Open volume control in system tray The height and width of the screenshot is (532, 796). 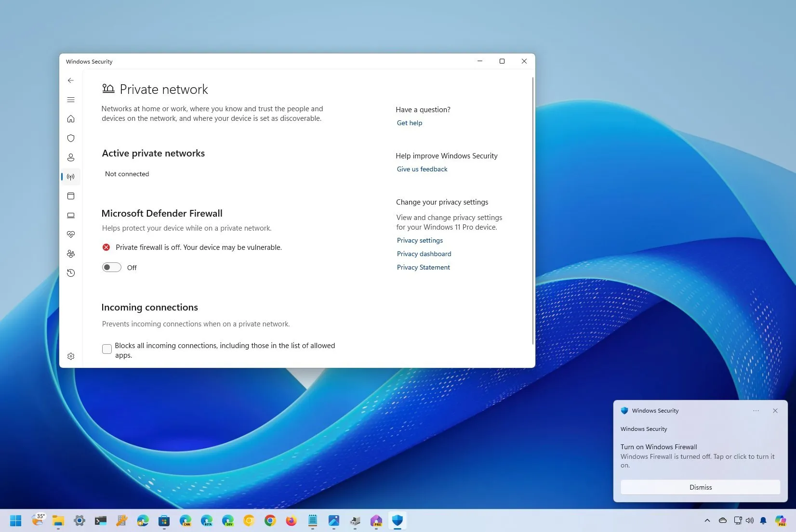750,520
